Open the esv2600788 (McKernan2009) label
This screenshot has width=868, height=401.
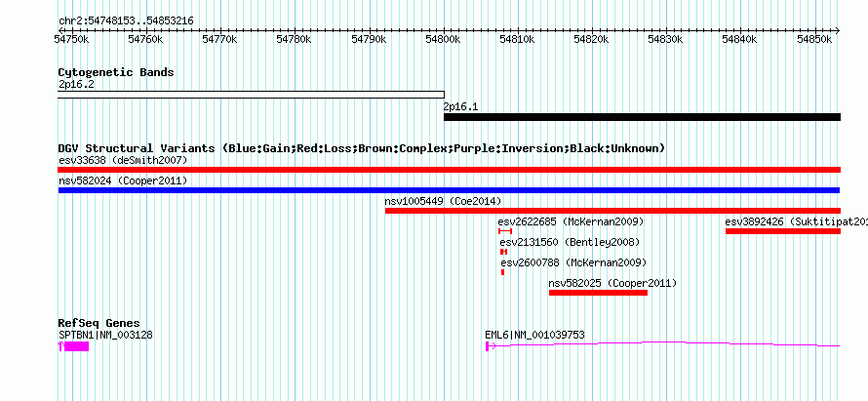(573, 262)
